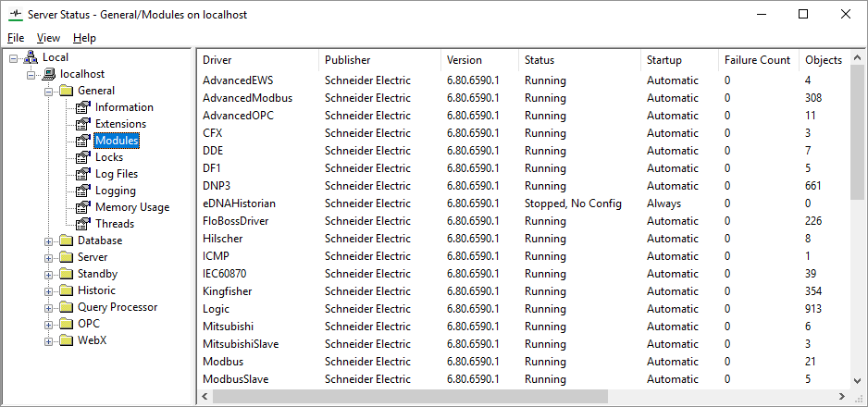Screen dimensions: 868x407
Task: Click the Locks page icon
Action: click(83, 157)
